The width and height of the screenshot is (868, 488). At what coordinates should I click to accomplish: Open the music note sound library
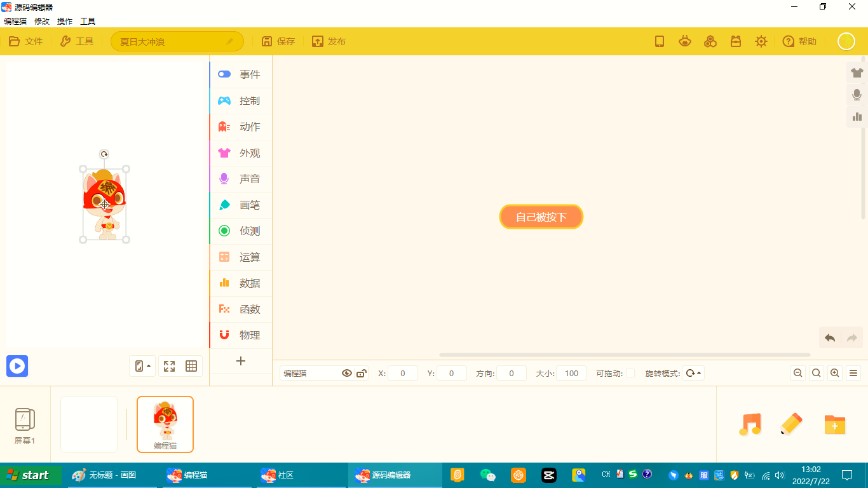coord(750,424)
